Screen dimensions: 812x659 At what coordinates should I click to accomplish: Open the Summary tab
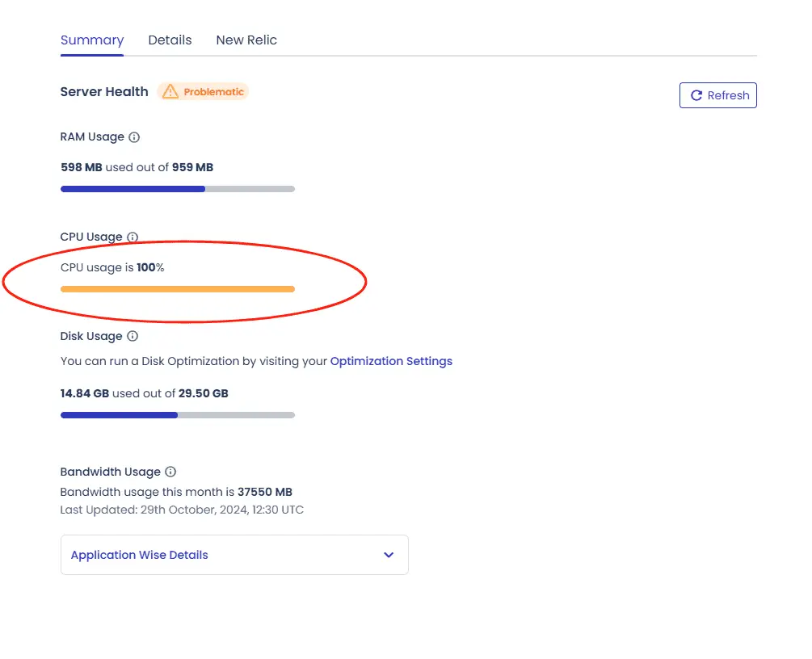(x=92, y=40)
